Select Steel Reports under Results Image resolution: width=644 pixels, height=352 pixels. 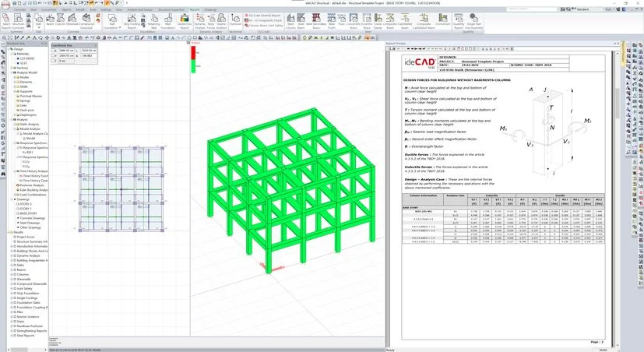point(26,336)
